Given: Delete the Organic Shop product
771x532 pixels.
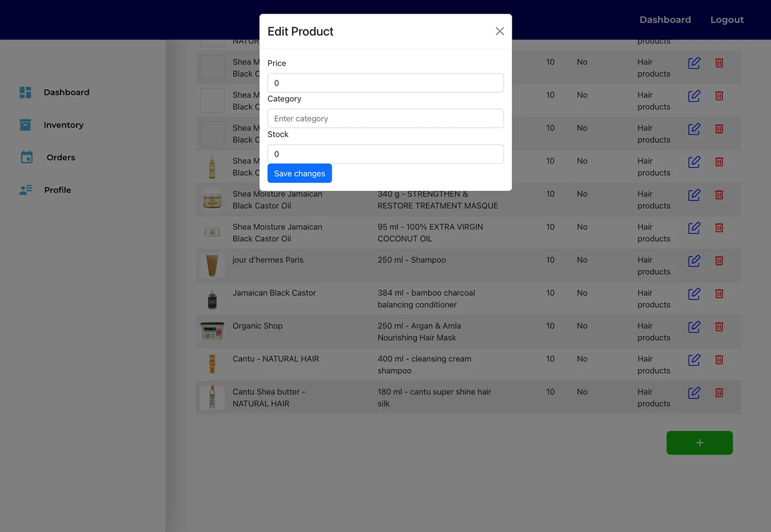Looking at the screenshot, I should 719,327.
